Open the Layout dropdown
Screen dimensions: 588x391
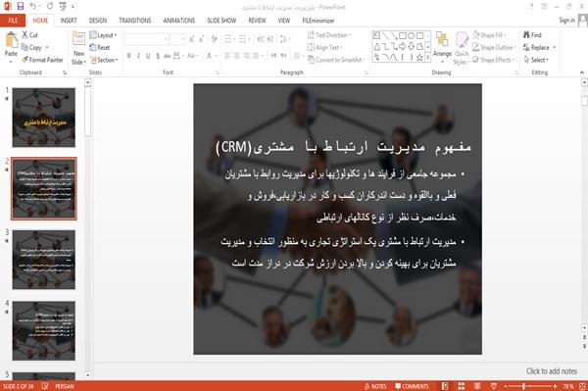click(x=103, y=35)
